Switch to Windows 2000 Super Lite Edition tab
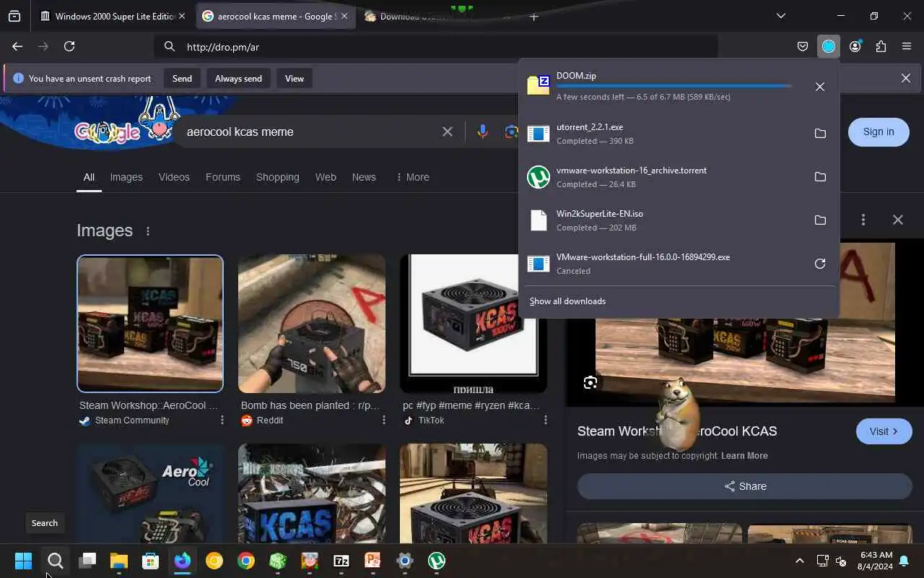924x578 pixels. (114, 16)
